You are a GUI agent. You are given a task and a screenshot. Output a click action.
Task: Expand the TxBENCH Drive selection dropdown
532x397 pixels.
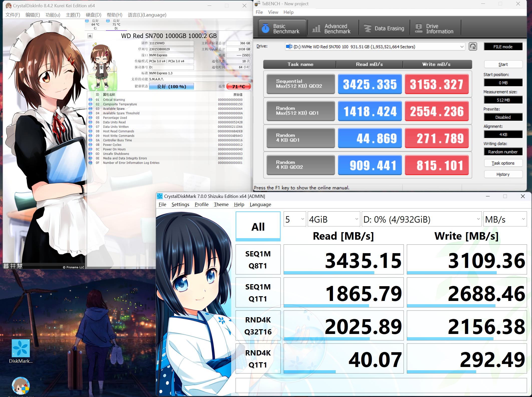point(461,47)
